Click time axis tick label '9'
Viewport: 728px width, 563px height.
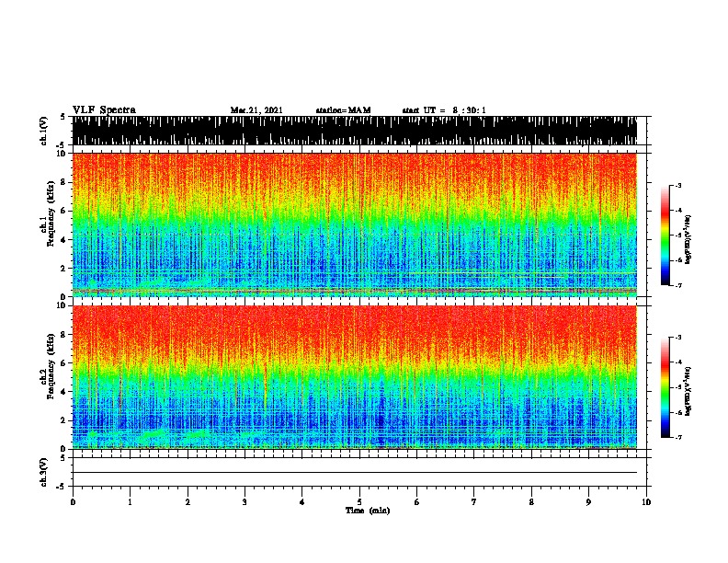click(588, 502)
